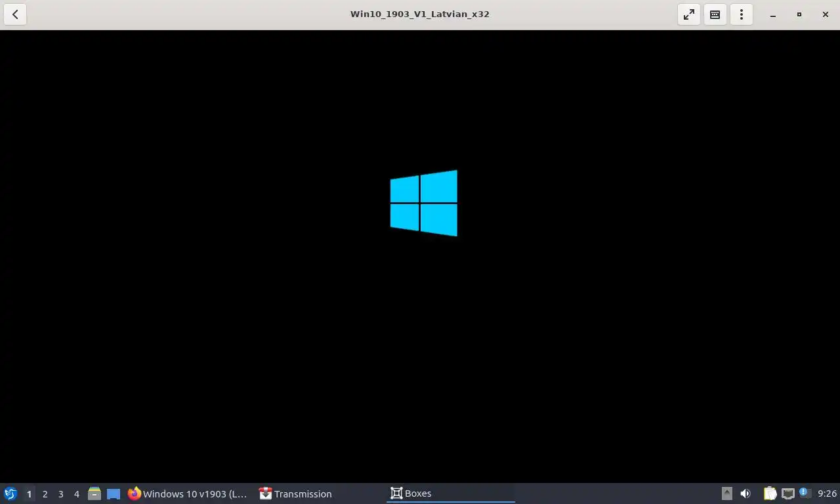Switch the virtual machine to fullscreen
Viewport: 840px width, 504px height.
point(689,14)
